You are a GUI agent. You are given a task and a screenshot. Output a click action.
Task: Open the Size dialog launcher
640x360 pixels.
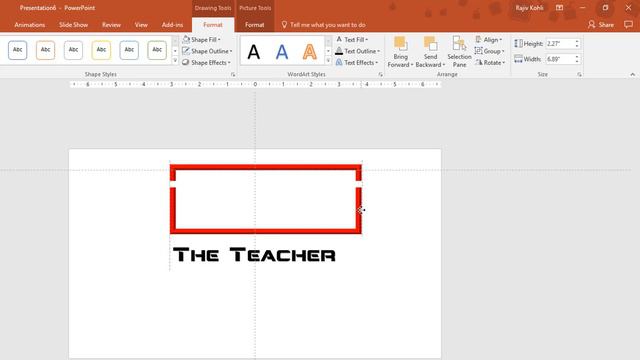tap(579, 74)
